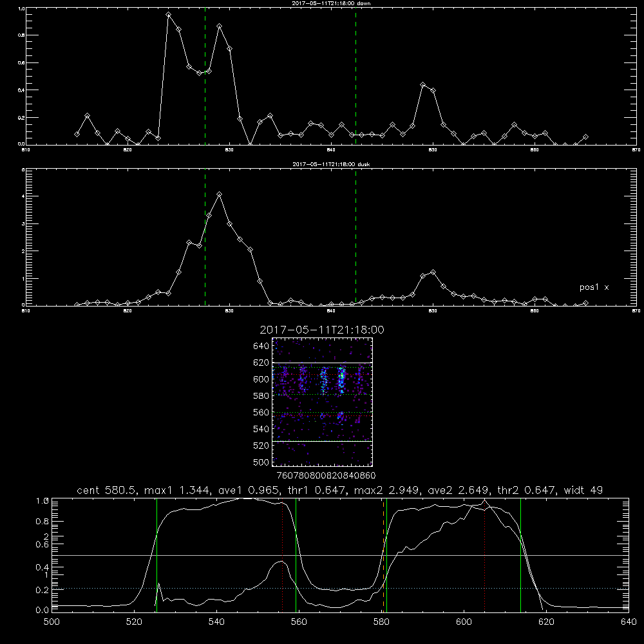Click the green vertical line near 560 in bottom plot
The width and height of the screenshot is (644, 644).
click(x=296, y=554)
